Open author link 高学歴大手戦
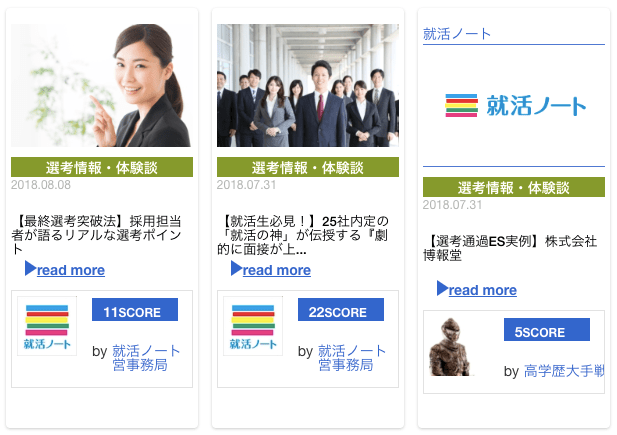Image resolution: width=617 pixels, height=435 pixels. [x=564, y=371]
